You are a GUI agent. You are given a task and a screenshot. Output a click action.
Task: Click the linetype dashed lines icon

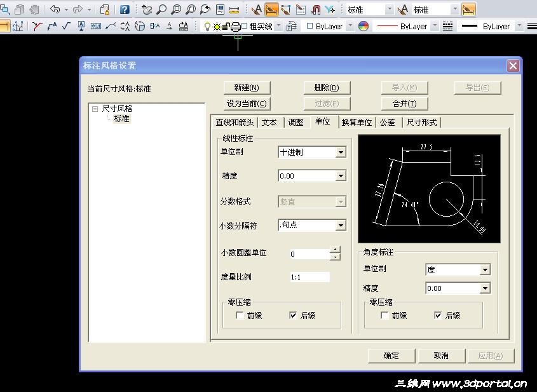click(x=447, y=26)
